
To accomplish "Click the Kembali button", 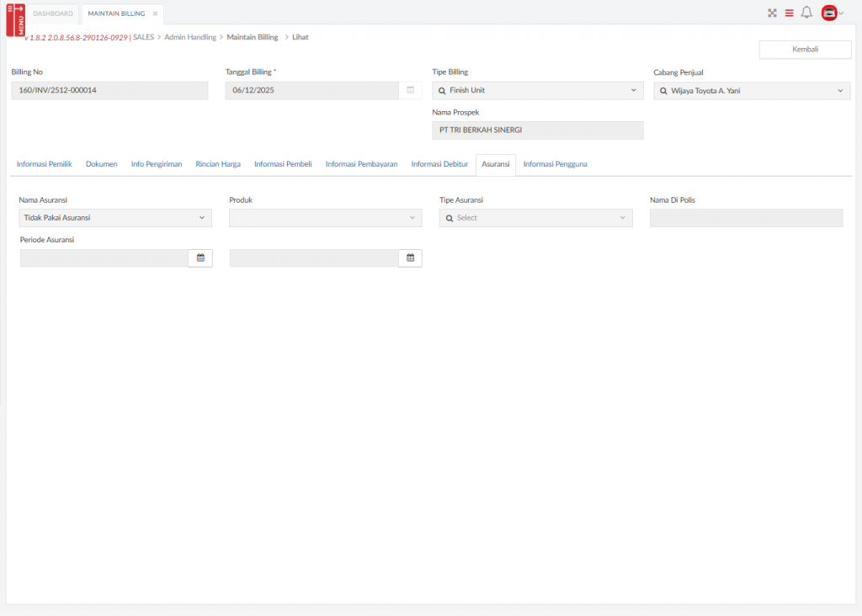I will (x=805, y=50).
